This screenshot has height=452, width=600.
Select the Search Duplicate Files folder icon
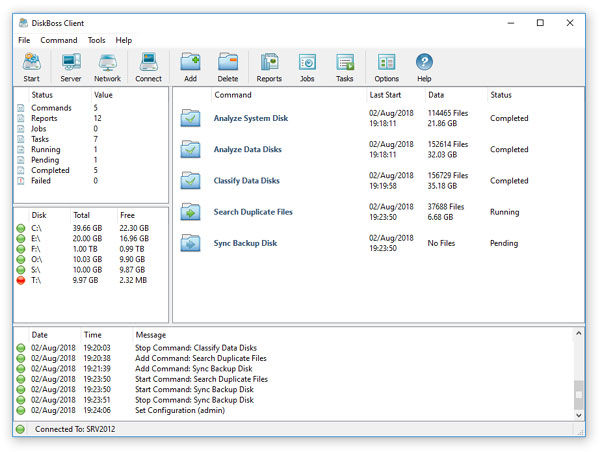[191, 212]
